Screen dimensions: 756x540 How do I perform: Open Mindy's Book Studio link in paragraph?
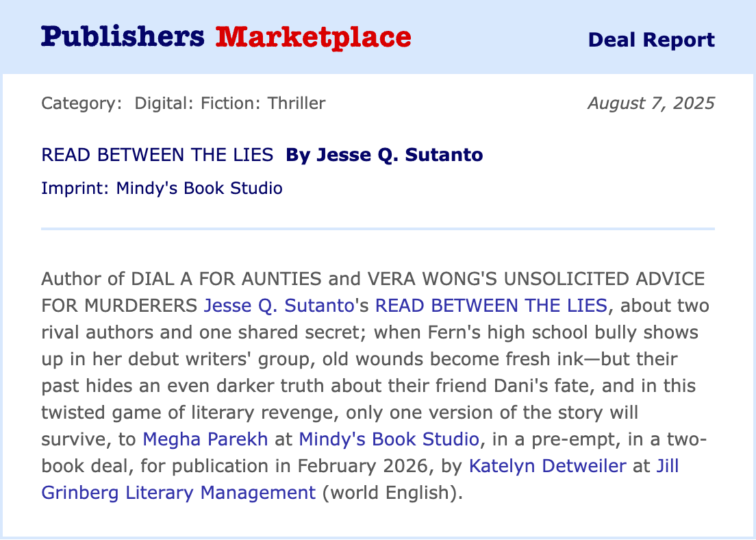pos(389,439)
